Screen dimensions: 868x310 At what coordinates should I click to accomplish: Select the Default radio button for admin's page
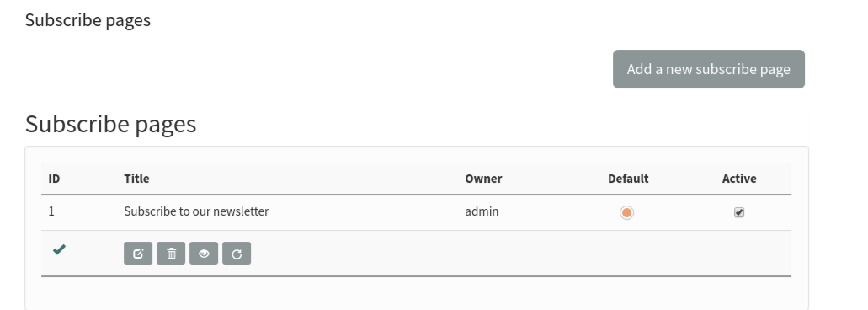(x=626, y=212)
